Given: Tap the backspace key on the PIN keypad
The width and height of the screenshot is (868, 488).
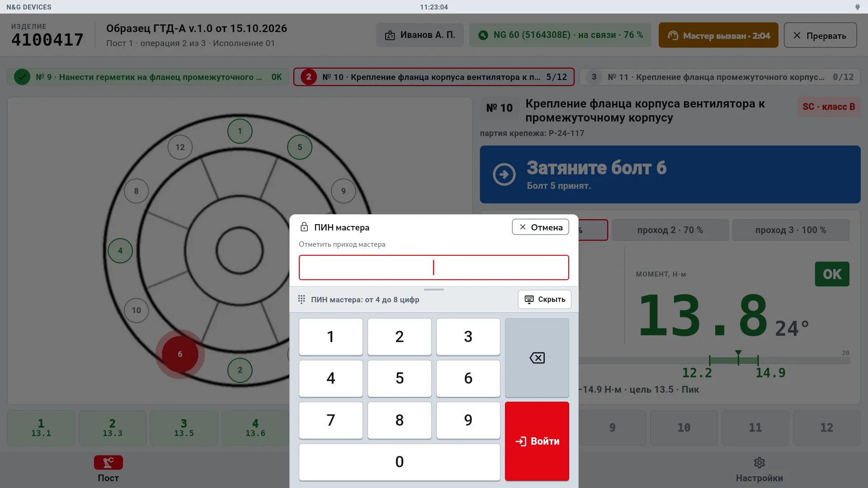Looking at the screenshot, I should [537, 358].
